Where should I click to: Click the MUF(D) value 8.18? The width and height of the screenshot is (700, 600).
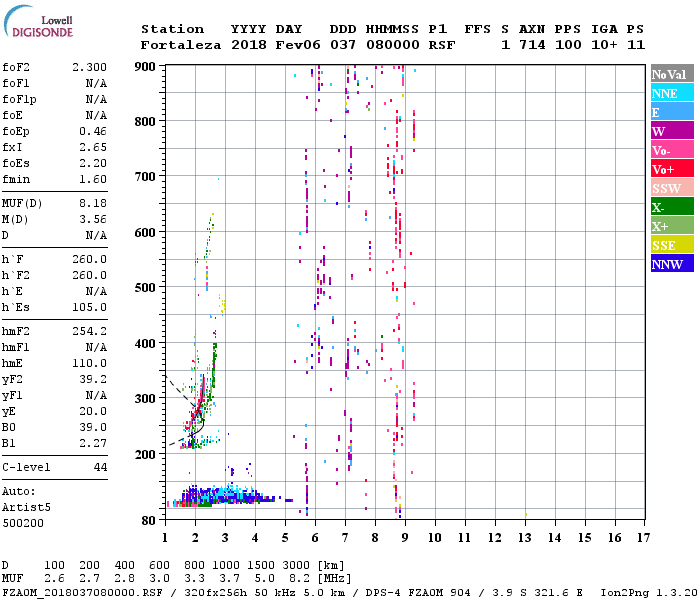[x=93, y=204]
